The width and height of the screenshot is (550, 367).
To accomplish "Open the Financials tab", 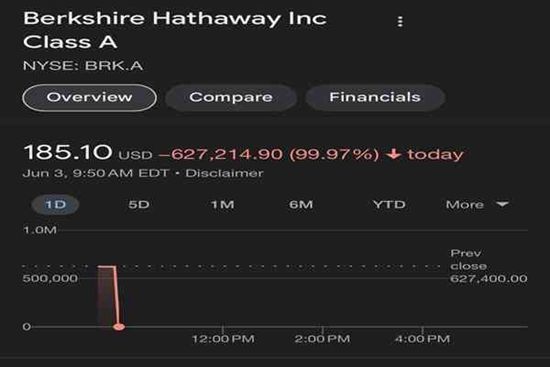I will 375,97.
